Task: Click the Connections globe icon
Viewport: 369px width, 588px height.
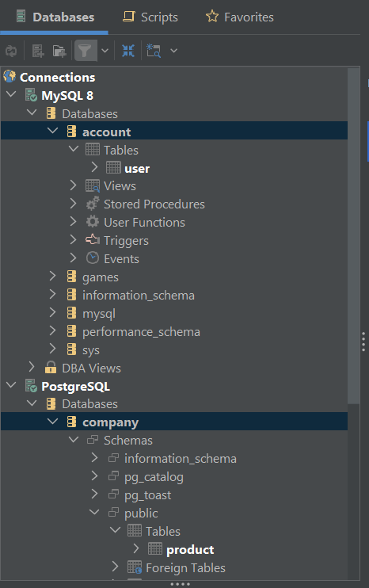Action: (10, 77)
